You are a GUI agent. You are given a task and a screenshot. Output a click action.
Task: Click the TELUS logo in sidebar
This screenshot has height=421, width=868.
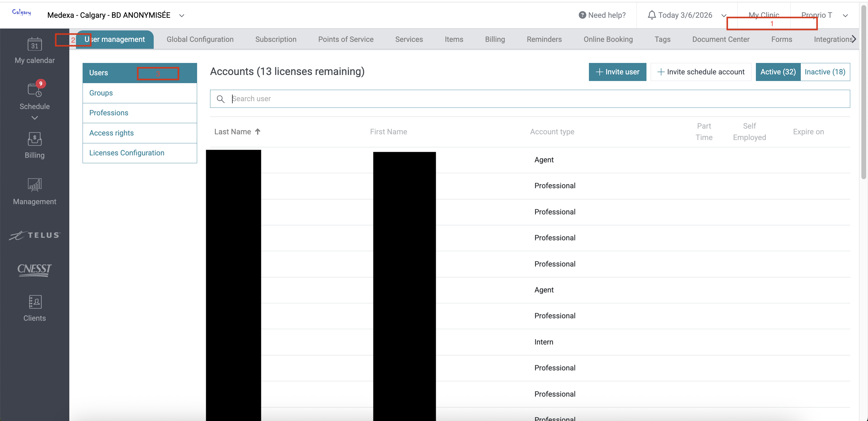point(34,235)
